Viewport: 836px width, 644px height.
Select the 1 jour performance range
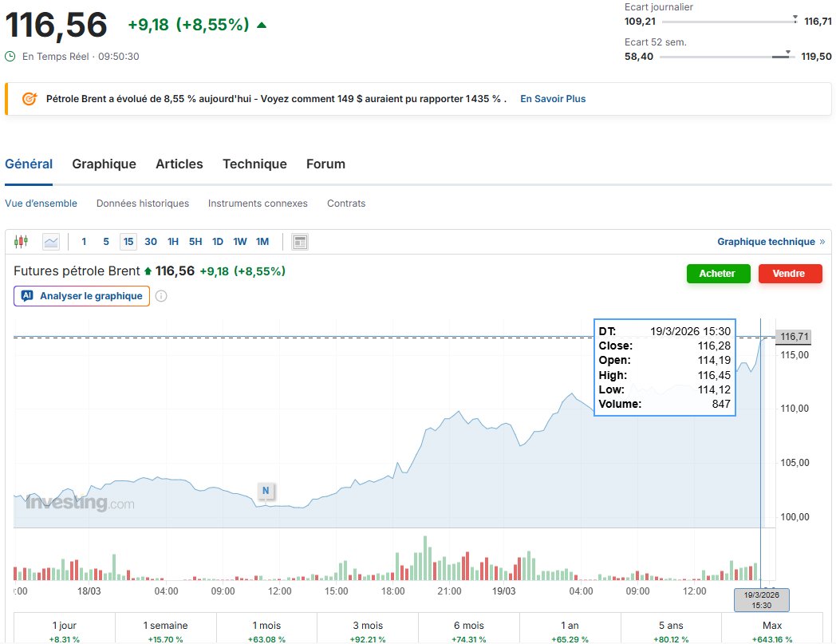point(64,629)
